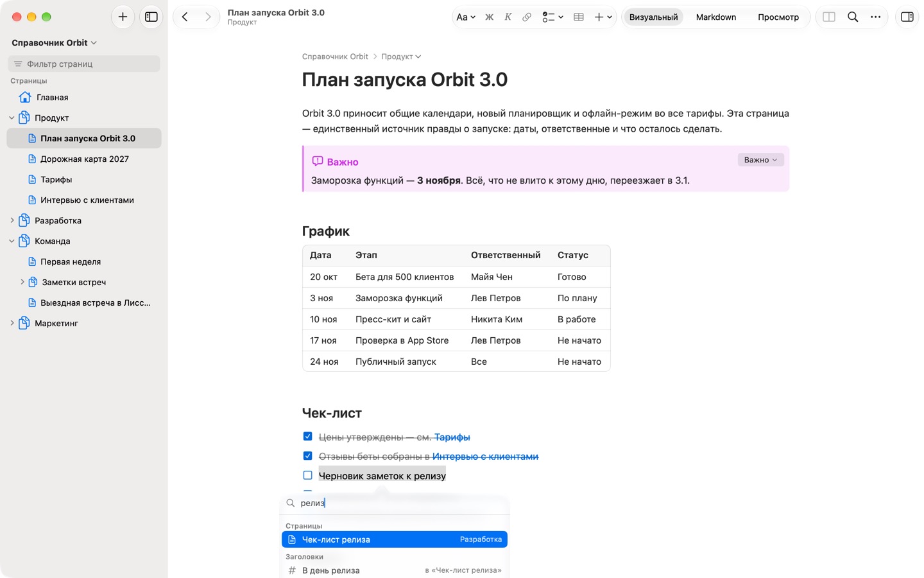Open the Продукт breadcrumb dropdown
The height and width of the screenshot is (578, 924).
pos(401,57)
